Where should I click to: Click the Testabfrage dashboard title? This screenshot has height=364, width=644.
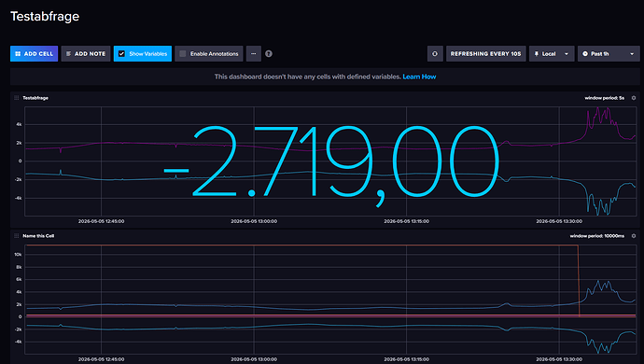pos(45,17)
